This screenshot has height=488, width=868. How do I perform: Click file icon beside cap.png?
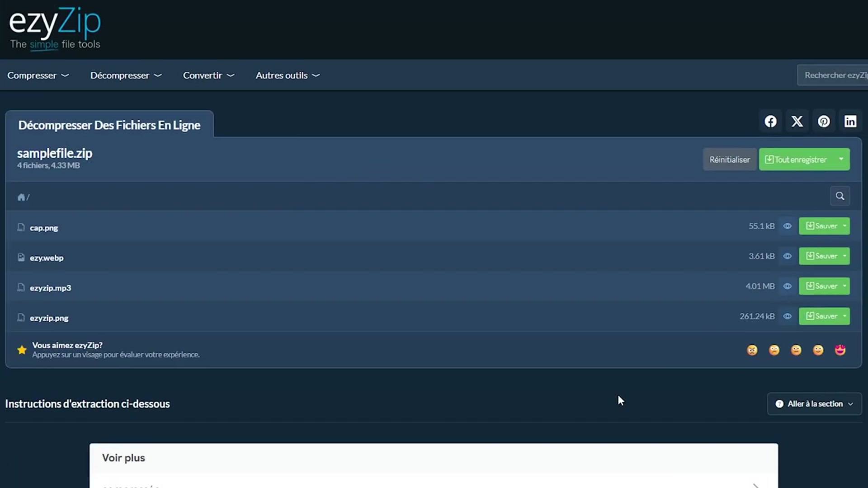click(21, 227)
